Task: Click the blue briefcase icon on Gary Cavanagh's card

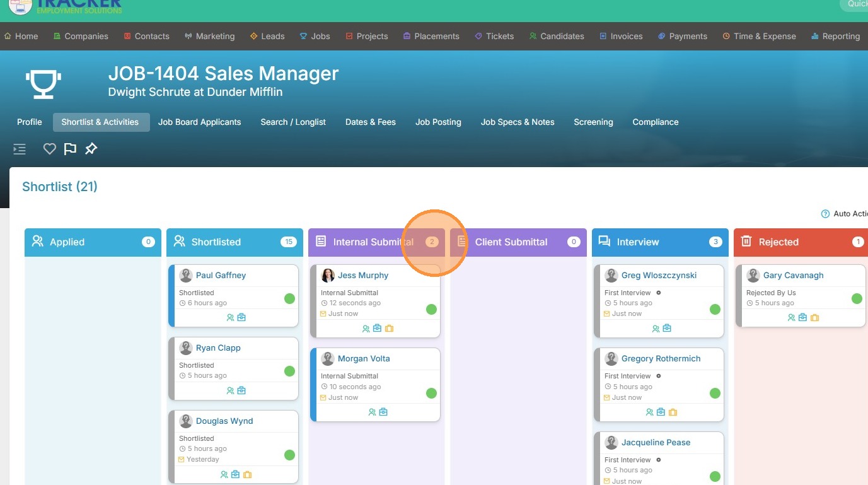Action: (803, 317)
